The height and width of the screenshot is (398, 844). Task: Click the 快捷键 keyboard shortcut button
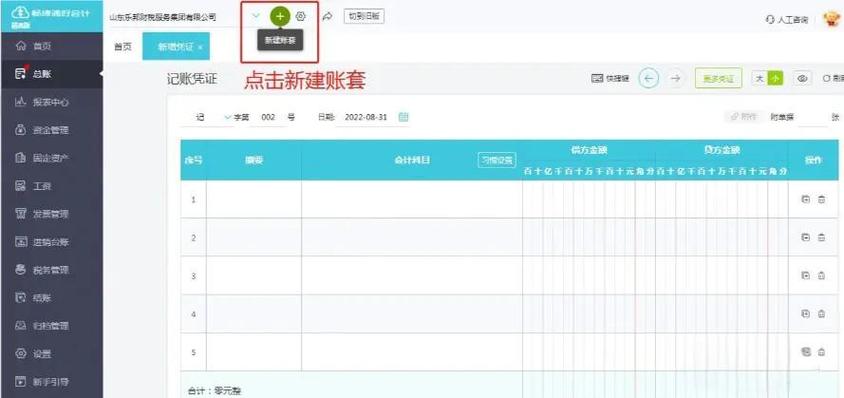pyautogui.click(x=610, y=79)
